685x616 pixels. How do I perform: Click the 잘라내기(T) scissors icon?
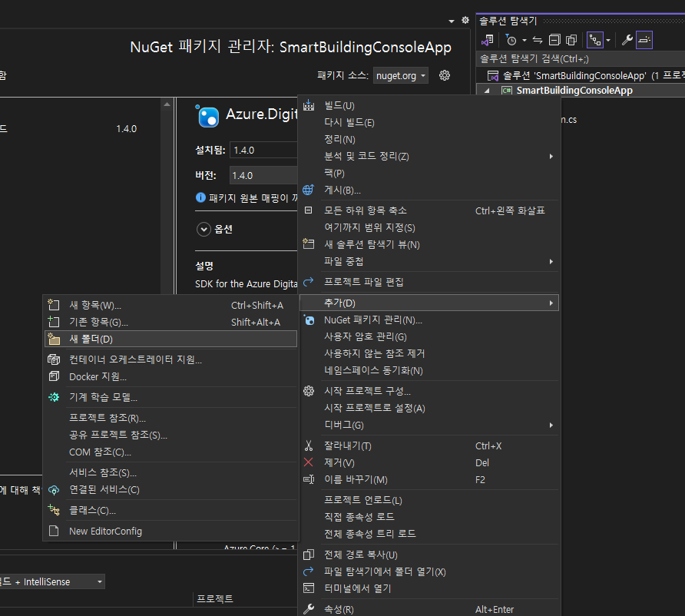pyautogui.click(x=309, y=445)
